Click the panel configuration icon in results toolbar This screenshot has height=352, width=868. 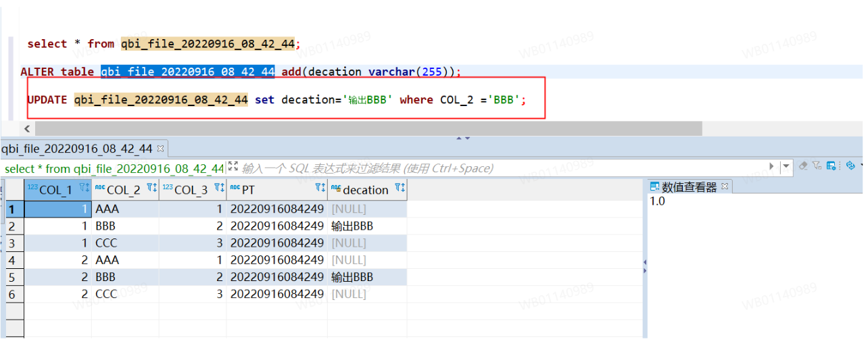point(831,166)
